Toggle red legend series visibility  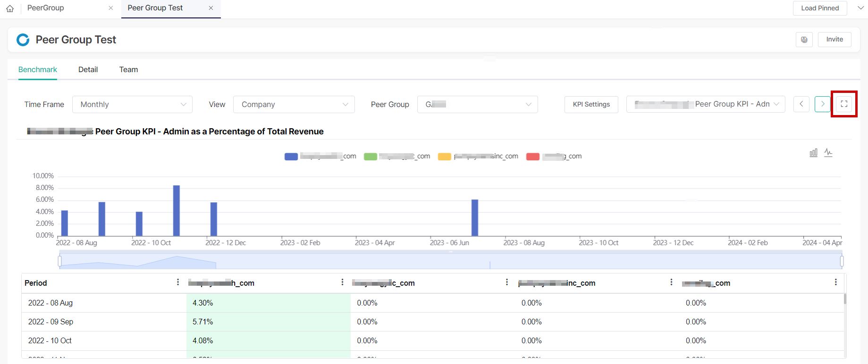click(x=533, y=157)
